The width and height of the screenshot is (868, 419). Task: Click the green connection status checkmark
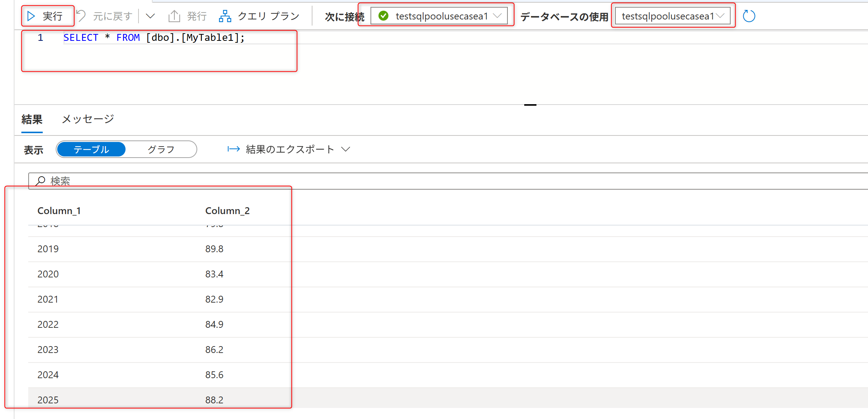click(x=383, y=16)
